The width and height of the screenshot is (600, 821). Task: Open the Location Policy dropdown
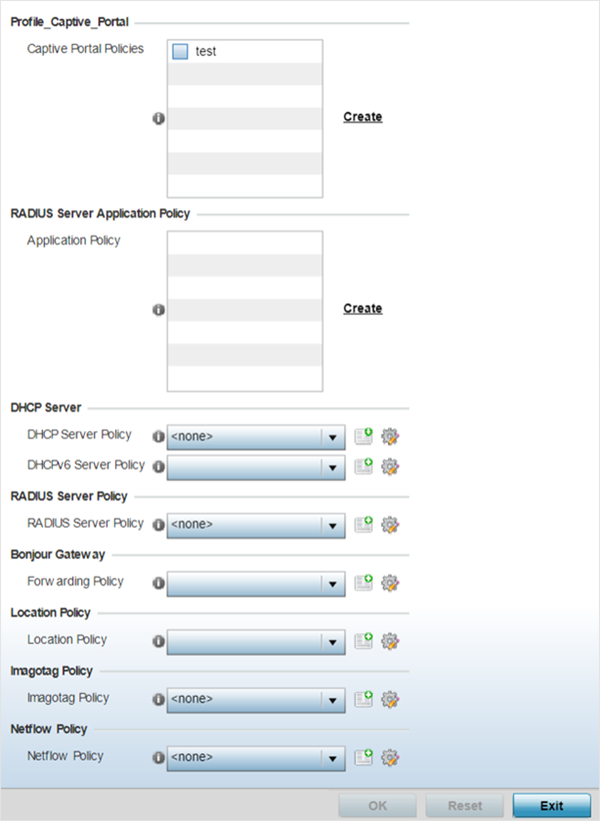click(256, 642)
